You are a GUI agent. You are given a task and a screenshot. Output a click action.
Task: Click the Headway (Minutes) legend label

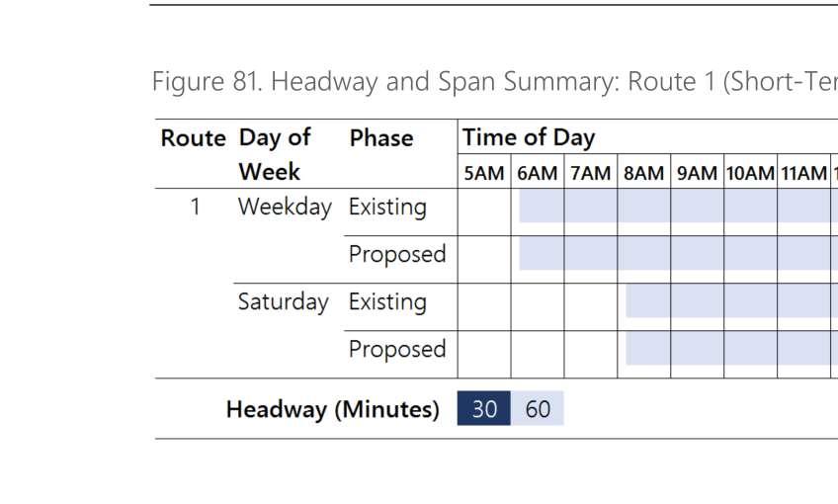point(332,409)
